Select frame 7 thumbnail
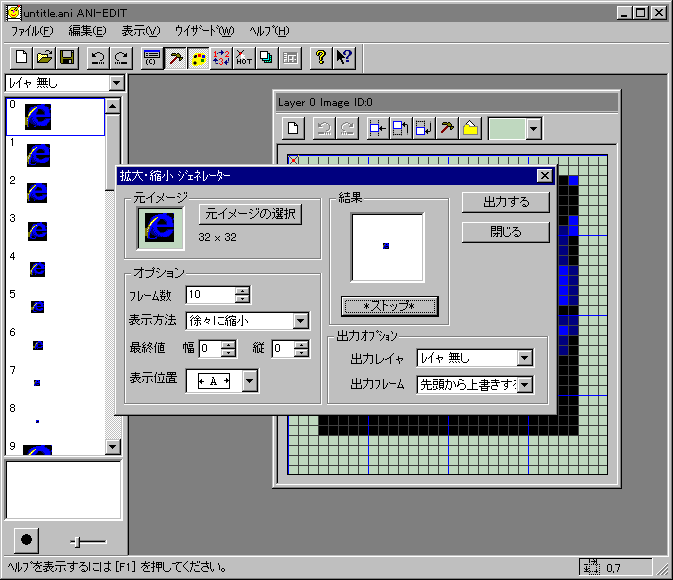 tap(37, 383)
